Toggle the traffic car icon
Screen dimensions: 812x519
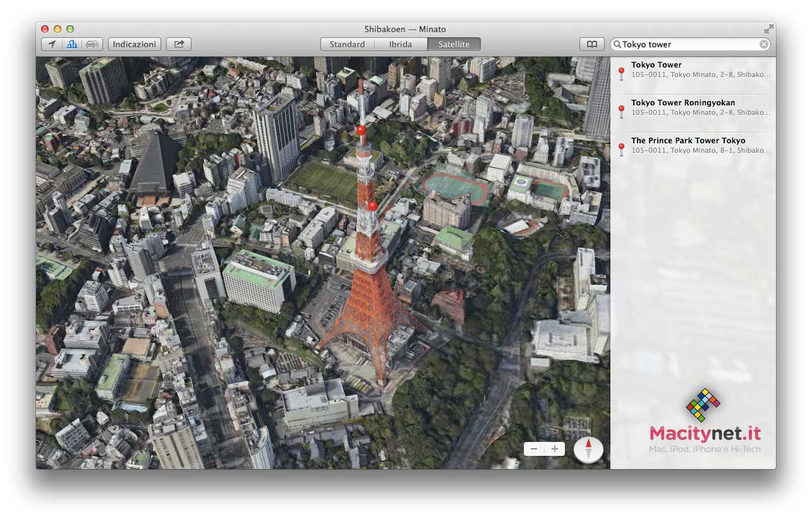coord(92,44)
